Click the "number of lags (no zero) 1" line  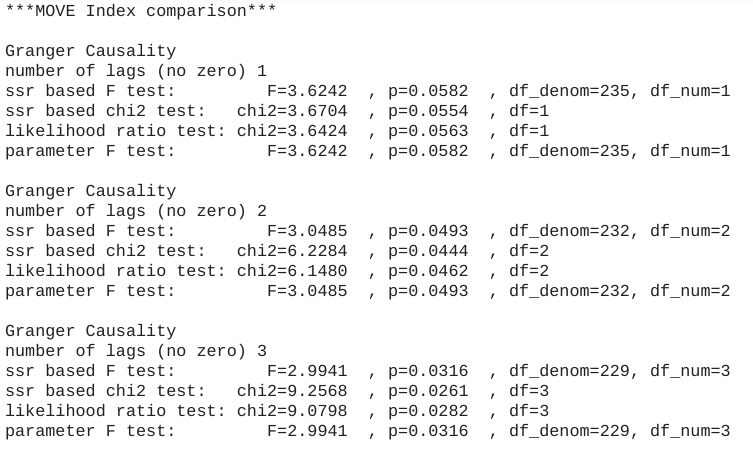coord(136,71)
